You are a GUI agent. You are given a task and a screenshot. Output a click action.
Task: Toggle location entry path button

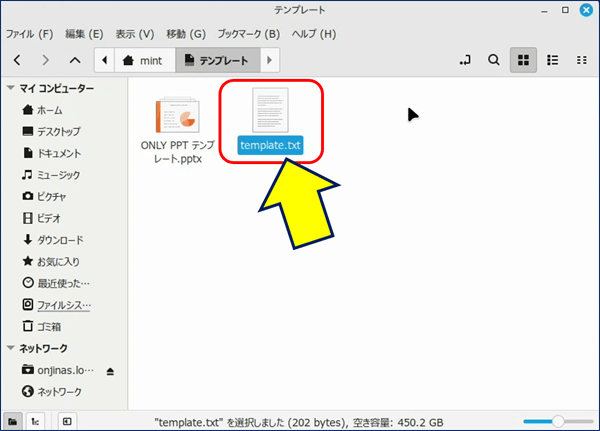point(465,60)
